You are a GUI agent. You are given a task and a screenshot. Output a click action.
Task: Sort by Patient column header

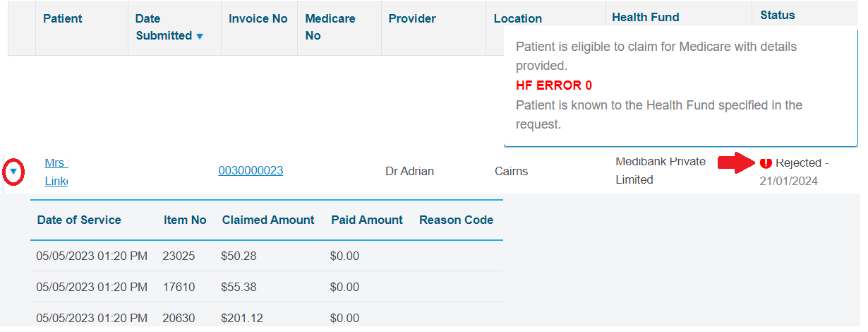click(x=63, y=18)
